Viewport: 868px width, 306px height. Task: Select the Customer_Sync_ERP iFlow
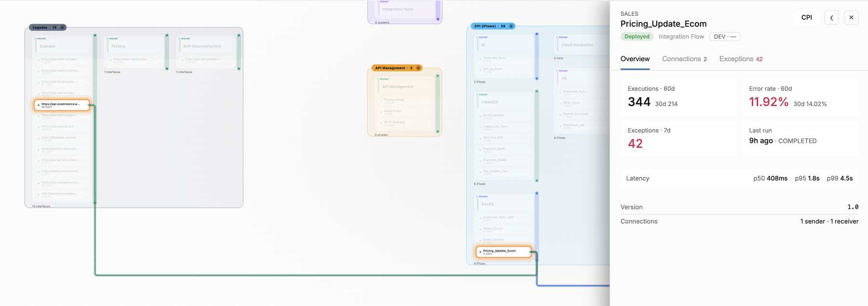pos(504,218)
